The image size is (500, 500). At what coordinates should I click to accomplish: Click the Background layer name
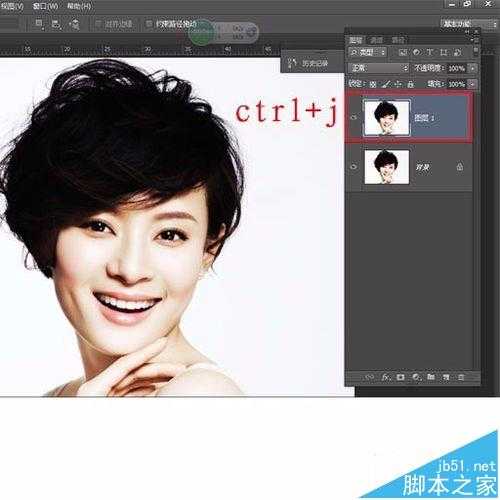pos(423,167)
